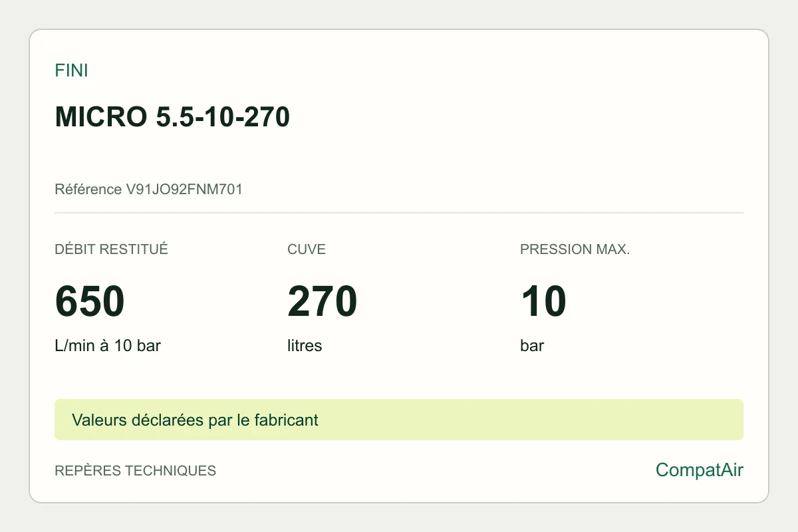The height and width of the screenshot is (532, 798).
Task: Select the 270 tank capacity value
Action: click(x=323, y=301)
